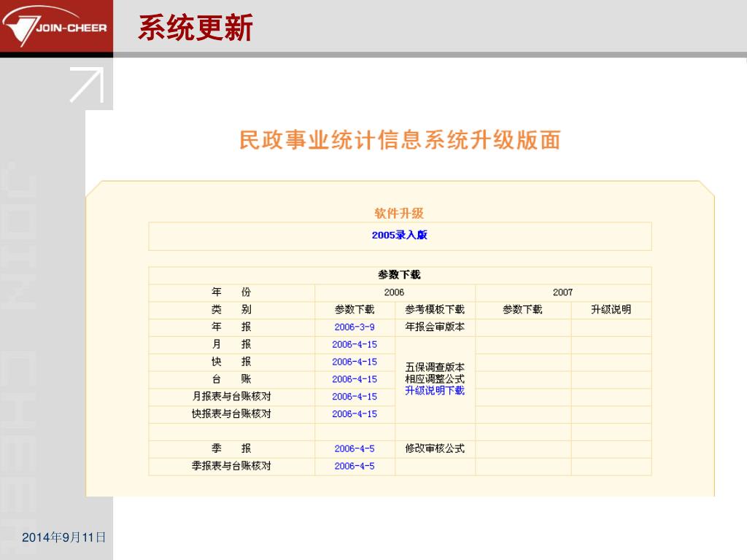
Task: Click the 快 报 row label
Action: 231,362
